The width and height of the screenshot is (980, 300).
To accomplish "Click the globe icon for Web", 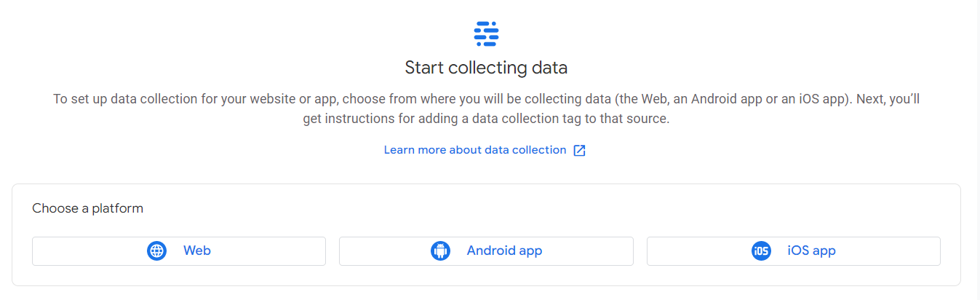I will [156, 251].
